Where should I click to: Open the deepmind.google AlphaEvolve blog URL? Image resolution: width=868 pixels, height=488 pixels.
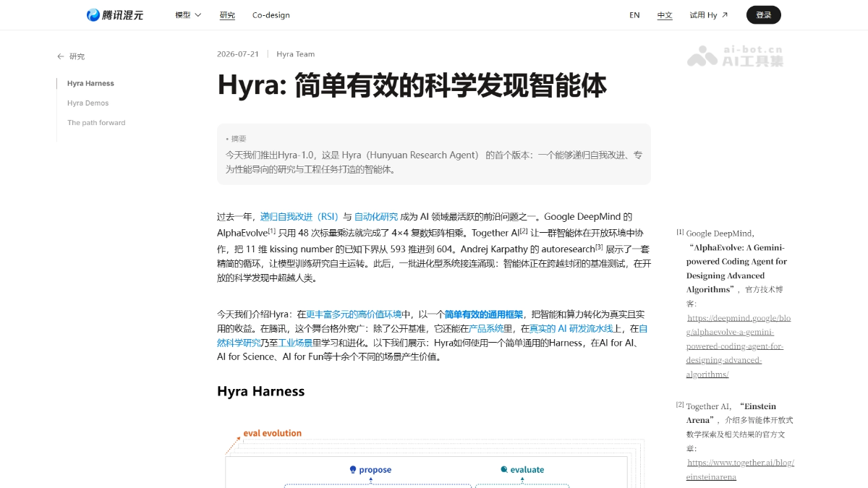[x=739, y=346]
